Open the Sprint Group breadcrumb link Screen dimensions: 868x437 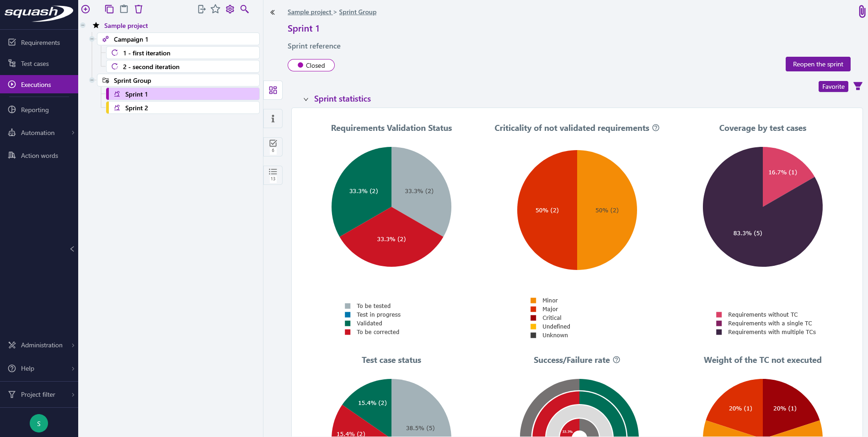357,12
